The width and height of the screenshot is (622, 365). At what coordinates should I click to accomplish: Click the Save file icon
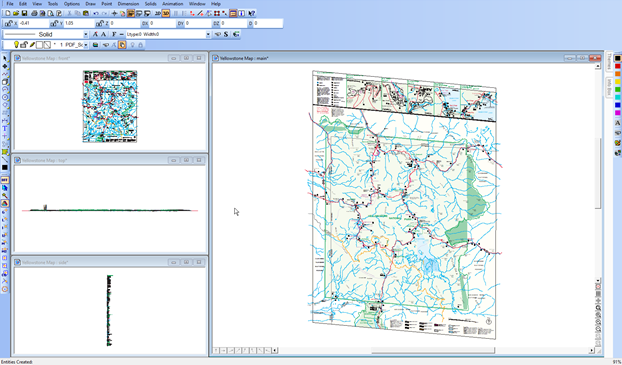[x=25, y=13]
